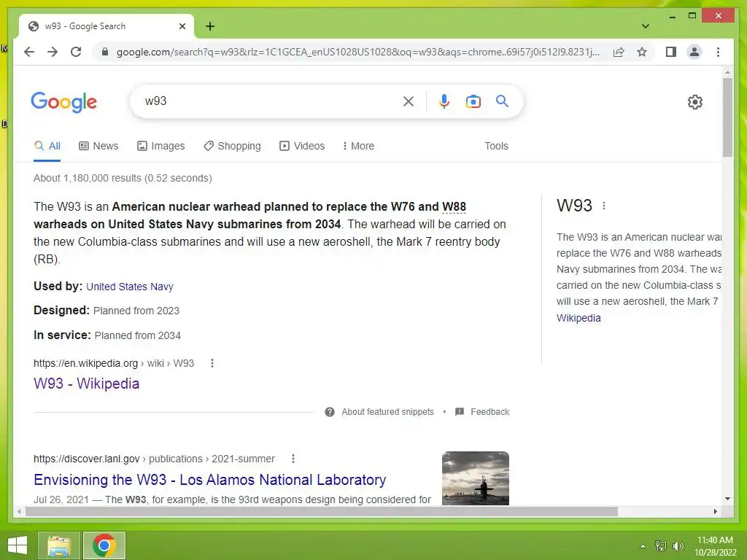The width and height of the screenshot is (747, 560).
Task: Open United States Navy link
Action: [x=130, y=287]
